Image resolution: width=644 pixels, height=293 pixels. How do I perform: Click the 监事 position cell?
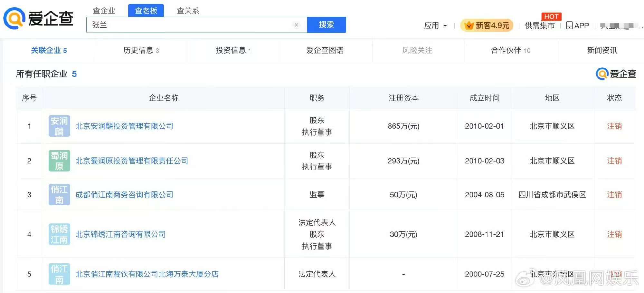[317, 195]
